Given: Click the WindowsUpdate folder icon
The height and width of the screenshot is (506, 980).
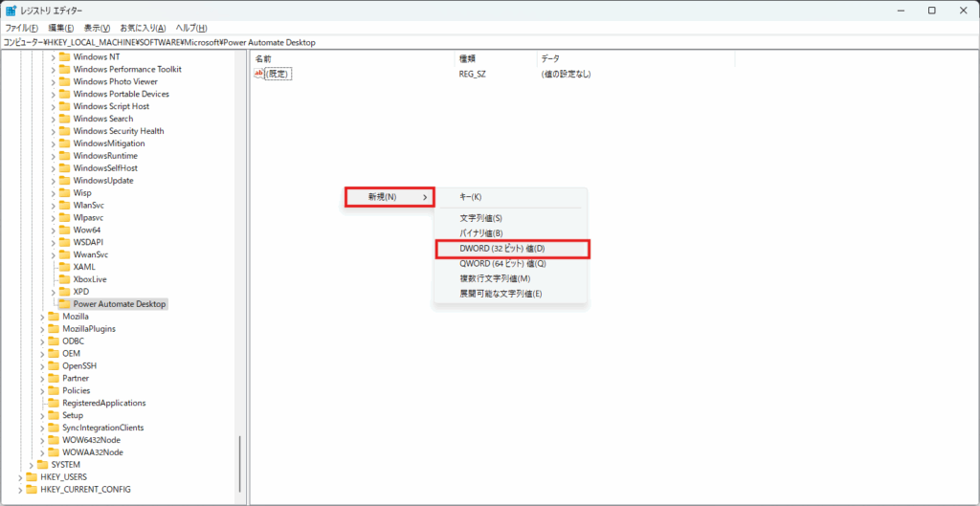Looking at the screenshot, I should [x=64, y=181].
